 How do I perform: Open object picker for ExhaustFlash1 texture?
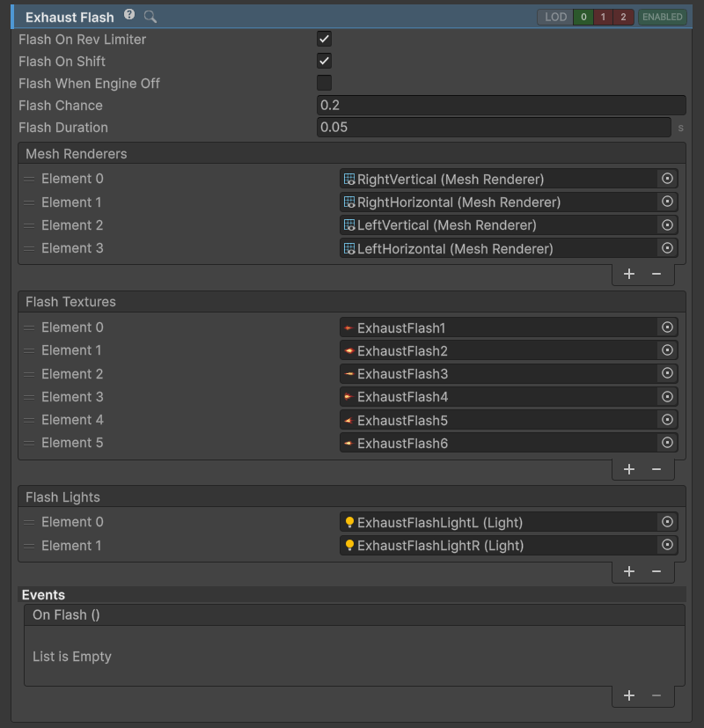pyautogui.click(x=667, y=327)
